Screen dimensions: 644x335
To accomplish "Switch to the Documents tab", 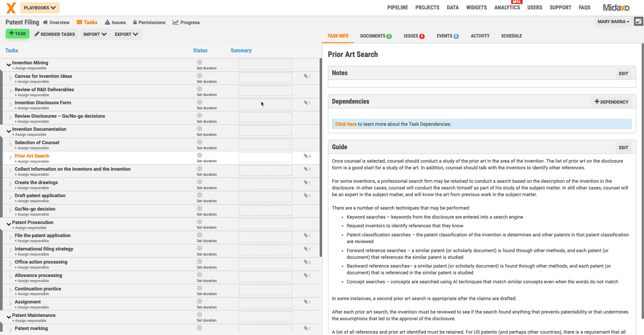I will (376, 36).
